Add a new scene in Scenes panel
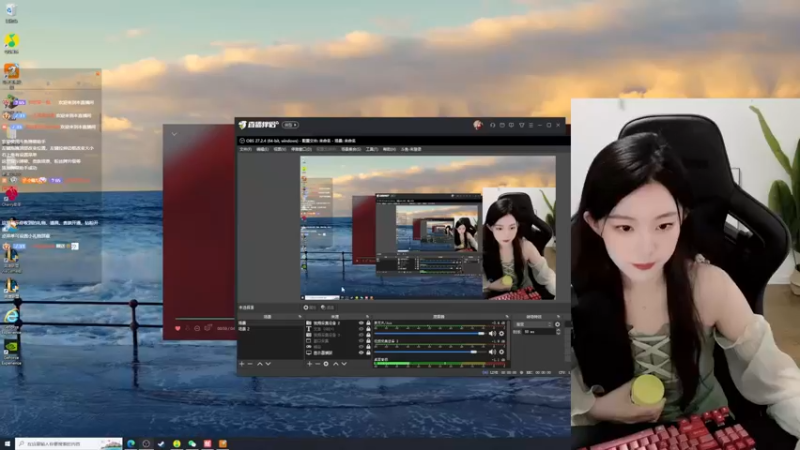800x450 pixels. coord(241,364)
